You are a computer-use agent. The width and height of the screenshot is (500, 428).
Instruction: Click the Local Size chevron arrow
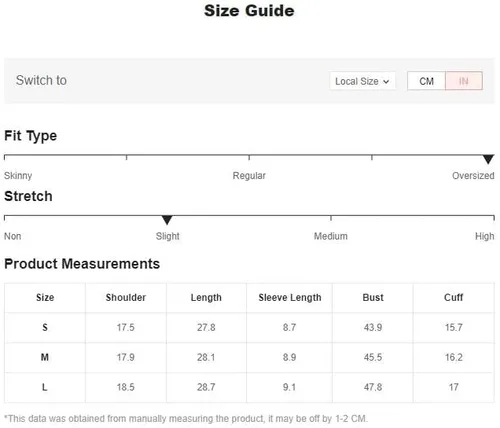[x=386, y=81]
